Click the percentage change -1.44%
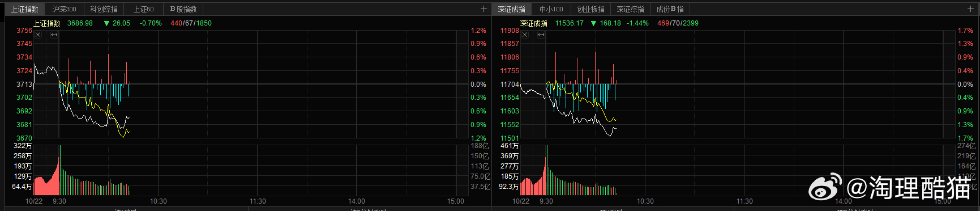The height and width of the screenshot is (211, 980). pyautogui.click(x=637, y=23)
